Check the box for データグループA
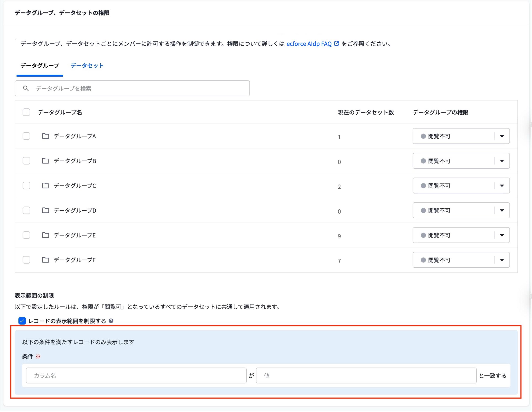Viewport: 532px width, 412px height. pos(26,136)
